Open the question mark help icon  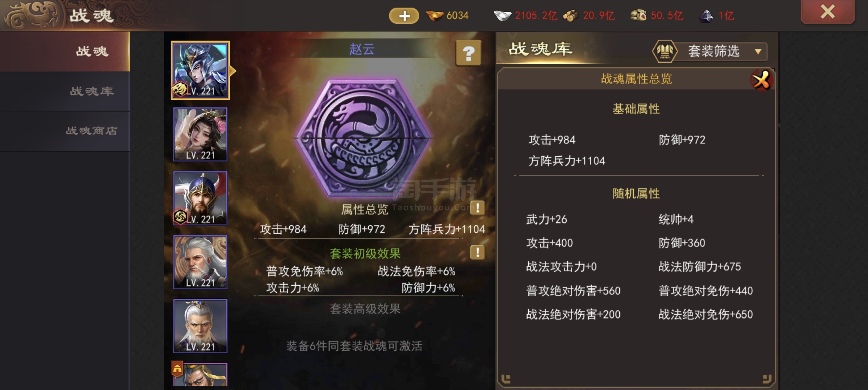[x=468, y=53]
